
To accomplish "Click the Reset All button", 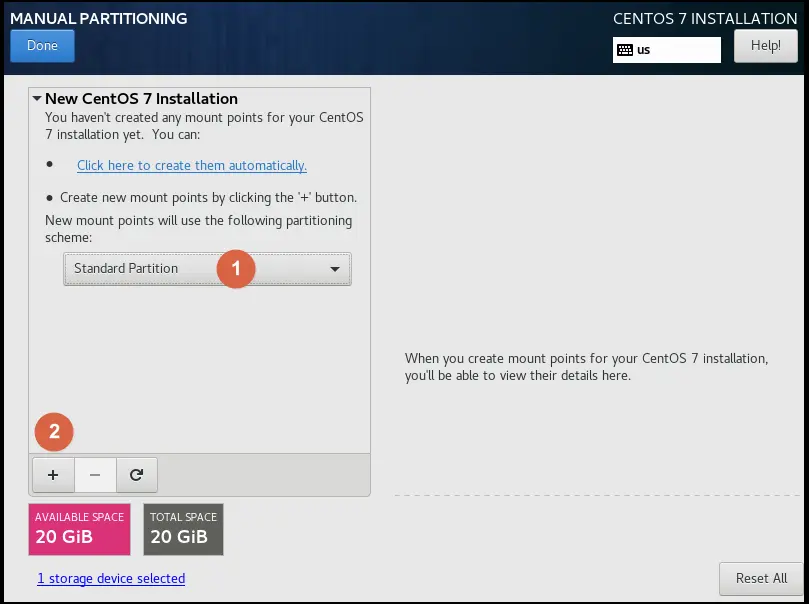I will pyautogui.click(x=761, y=578).
